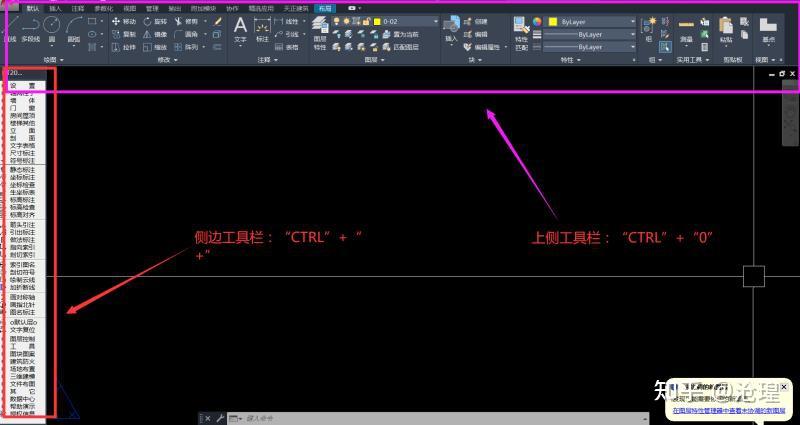
Task: Select the Text (文字) annotation tool
Action: [240, 28]
